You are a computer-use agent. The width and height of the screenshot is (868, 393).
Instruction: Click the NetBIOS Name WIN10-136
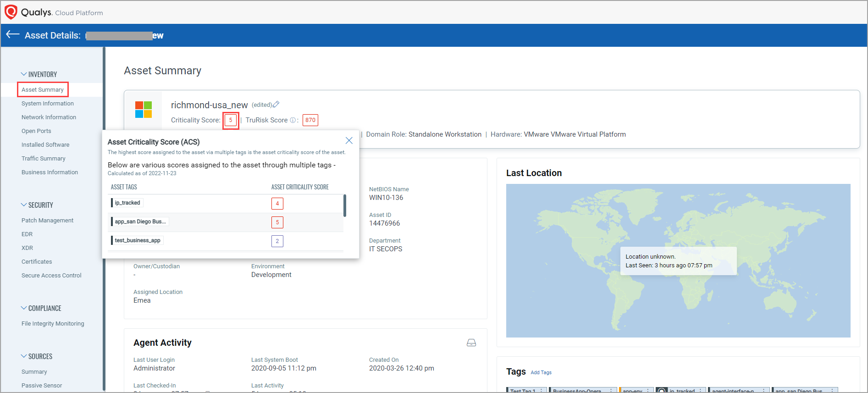coord(386,198)
